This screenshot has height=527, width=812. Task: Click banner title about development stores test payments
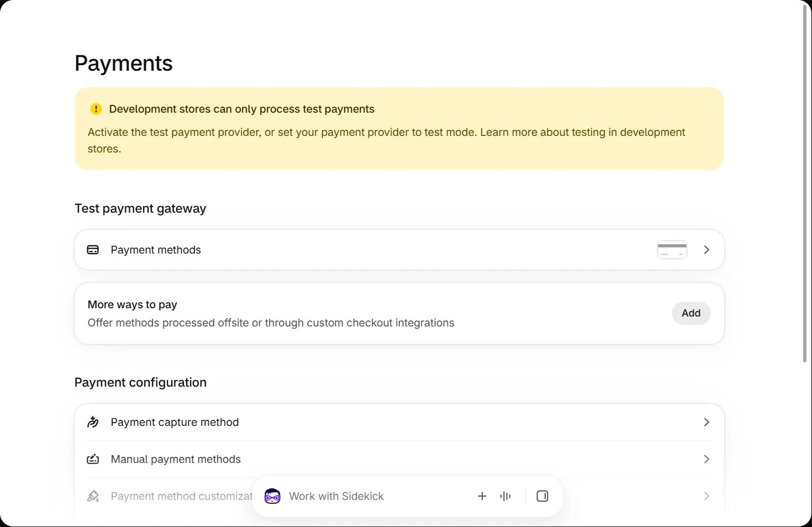242,109
